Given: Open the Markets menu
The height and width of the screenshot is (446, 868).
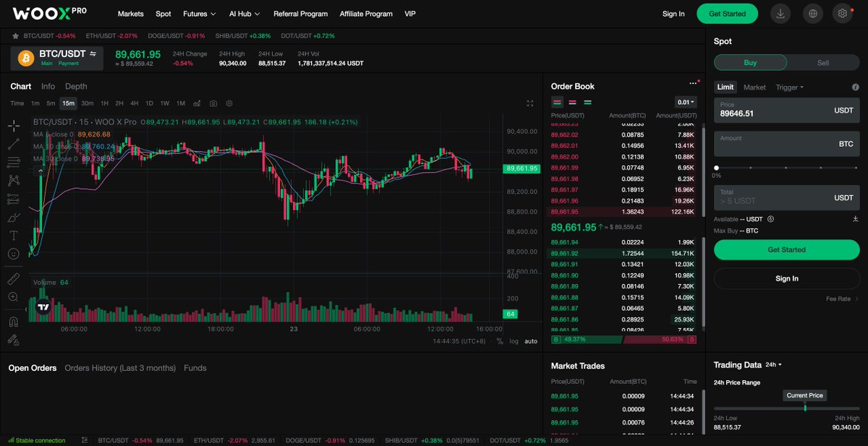Looking at the screenshot, I should point(131,14).
